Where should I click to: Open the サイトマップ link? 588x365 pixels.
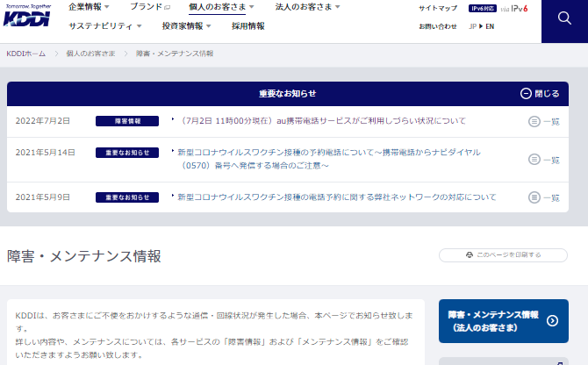click(438, 8)
